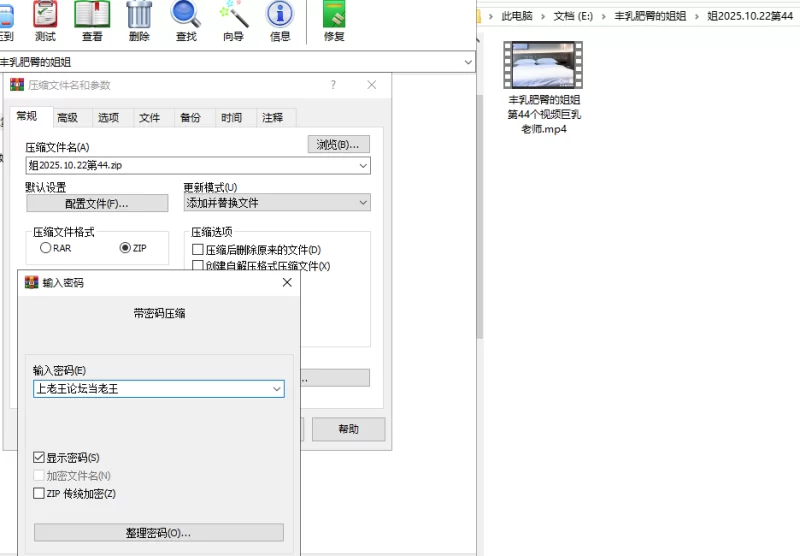Viewport: 800px width, 556px height.
Task: Switch to the 高级 tab
Action: click(x=67, y=118)
